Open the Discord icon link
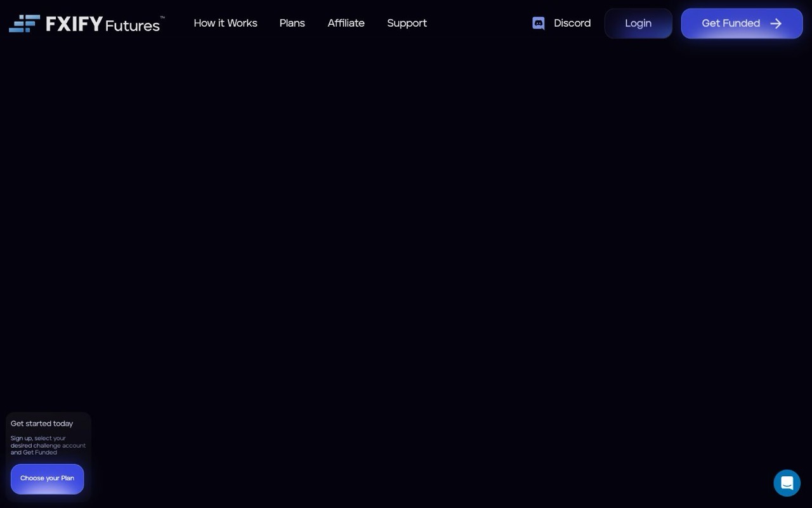 (539, 23)
